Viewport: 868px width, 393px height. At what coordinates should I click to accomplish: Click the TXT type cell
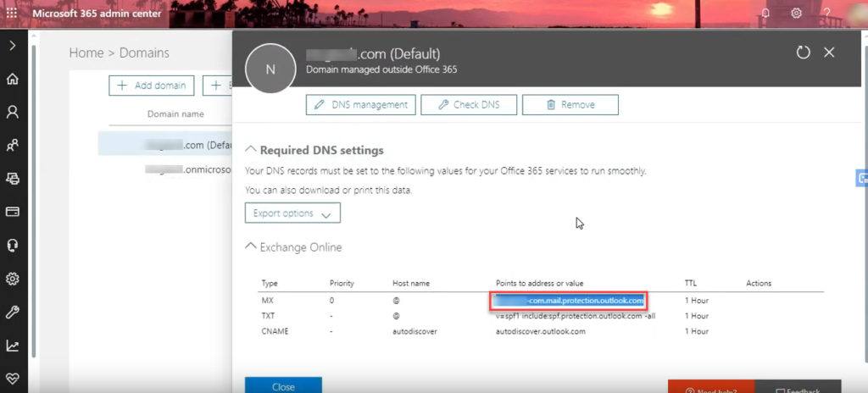tap(269, 316)
